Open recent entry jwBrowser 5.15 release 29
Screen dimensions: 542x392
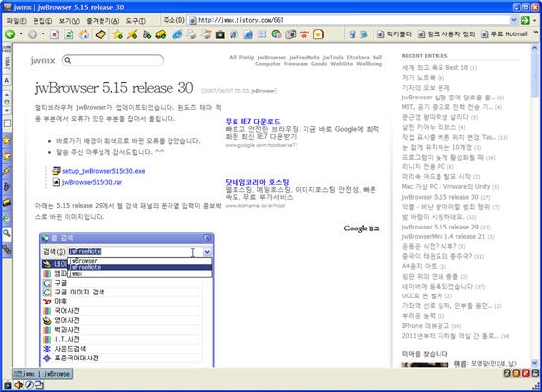pyautogui.click(x=440, y=227)
